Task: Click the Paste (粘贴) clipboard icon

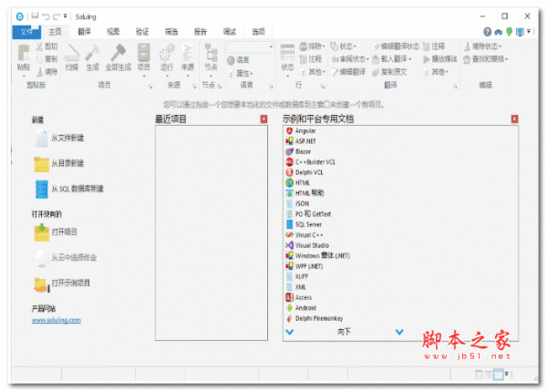Action: coord(24,53)
